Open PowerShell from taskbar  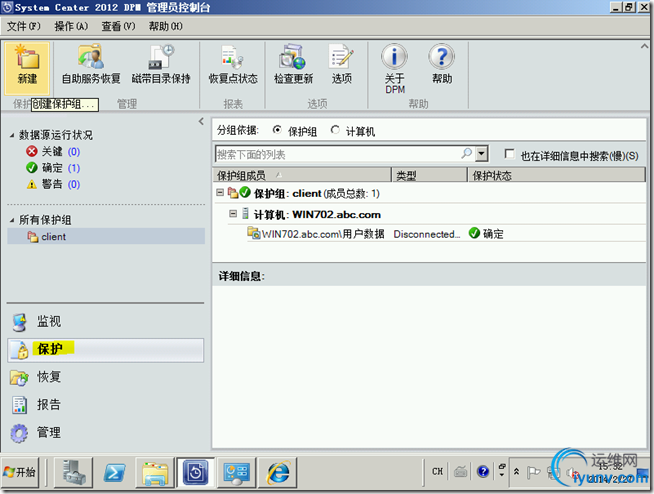click(114, 472)
